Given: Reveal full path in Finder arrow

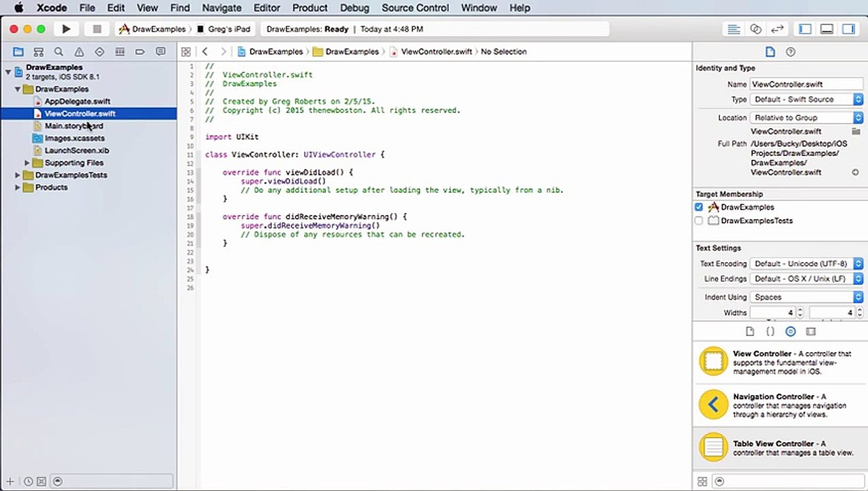Looking at the screenshot, I should (x=855, y=173).
